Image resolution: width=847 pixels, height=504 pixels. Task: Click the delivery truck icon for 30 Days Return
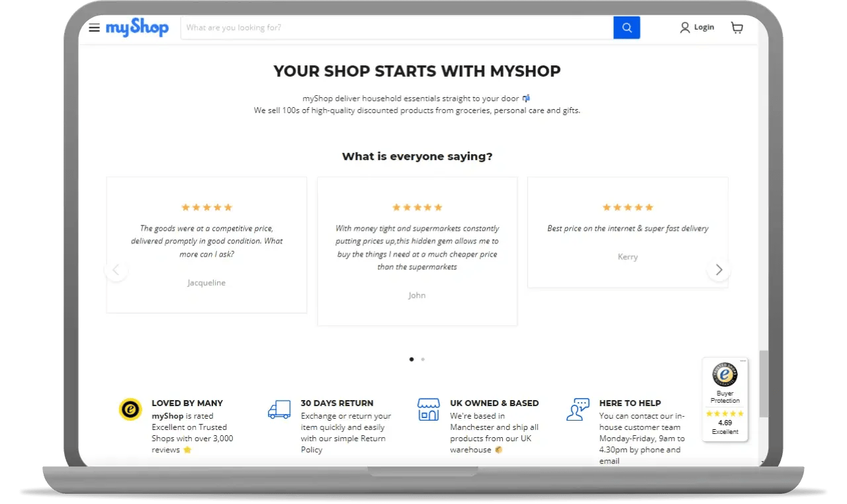click(x=279, y=409)
